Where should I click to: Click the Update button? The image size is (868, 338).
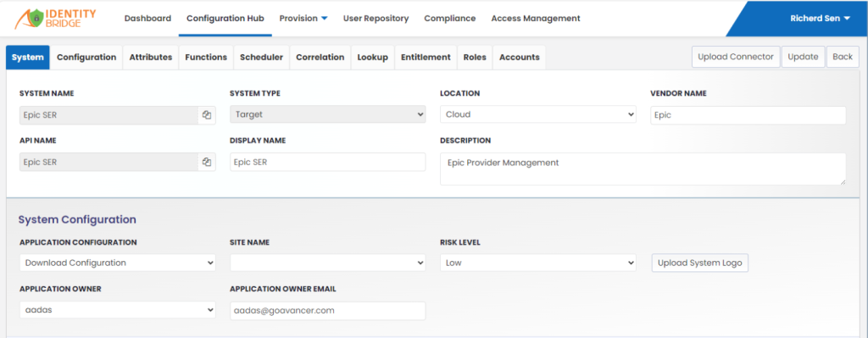coord(804,57)
